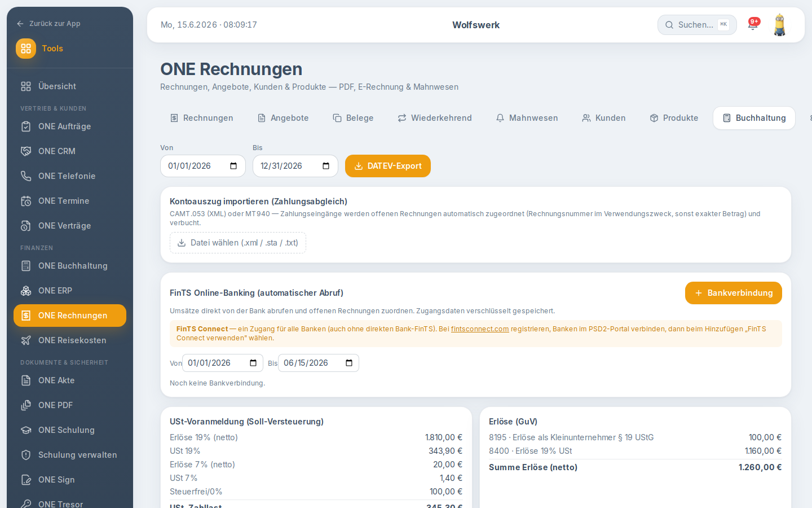
Task: Open ONE Reisekosten plane icon
Action: [x=26, y=340]
